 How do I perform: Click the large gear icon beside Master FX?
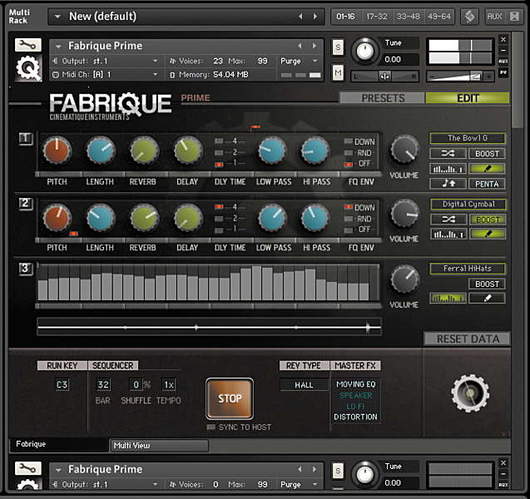(470, 393)
